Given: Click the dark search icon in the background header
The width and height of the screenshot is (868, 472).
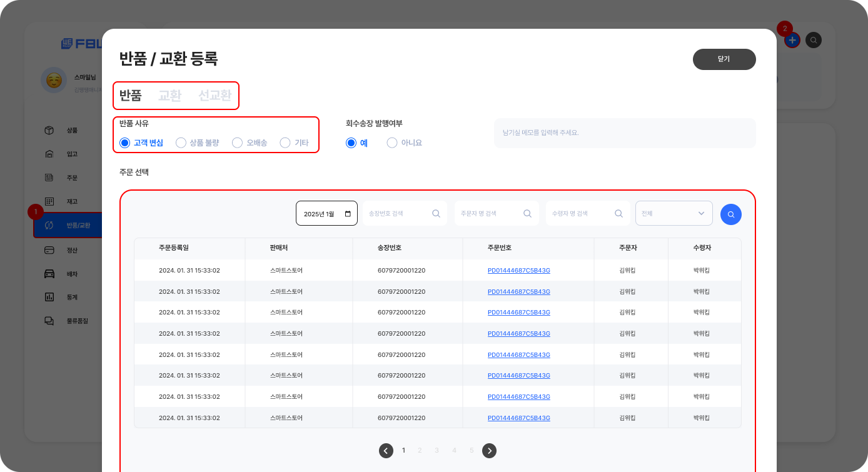Looking at the screenshot, I should (814, 40).
